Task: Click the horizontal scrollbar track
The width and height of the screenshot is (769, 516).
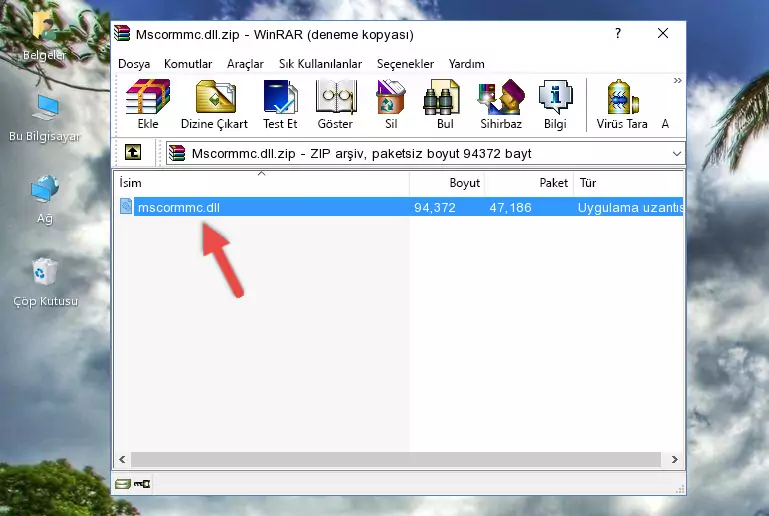Action: click(x=396, y=460)
